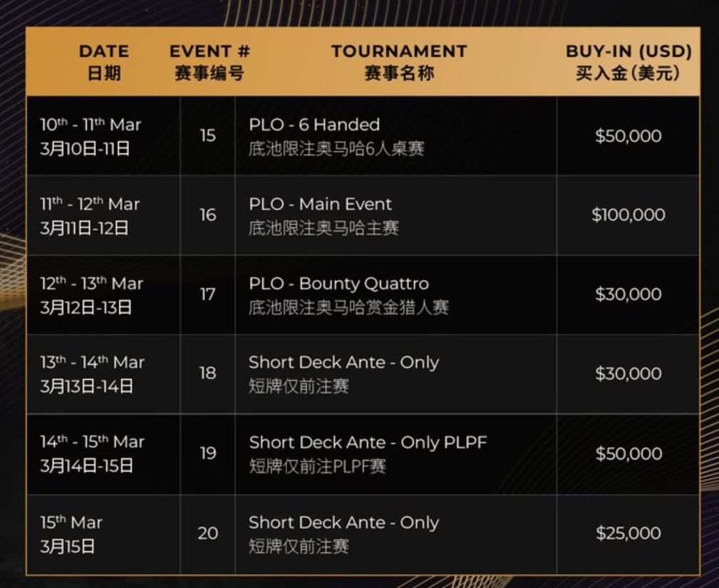Screen dimensions: 719x588
Task: Click the EVENT # column header
Action: click(210, 61)
